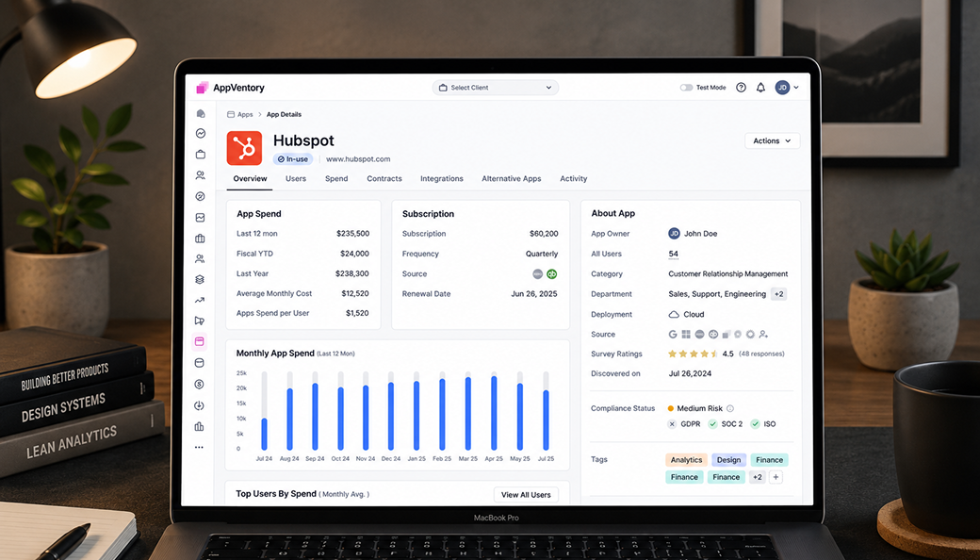Open the megaphone sidebar icon
This screenshot has height=560, width=980.
click(200, 321)
